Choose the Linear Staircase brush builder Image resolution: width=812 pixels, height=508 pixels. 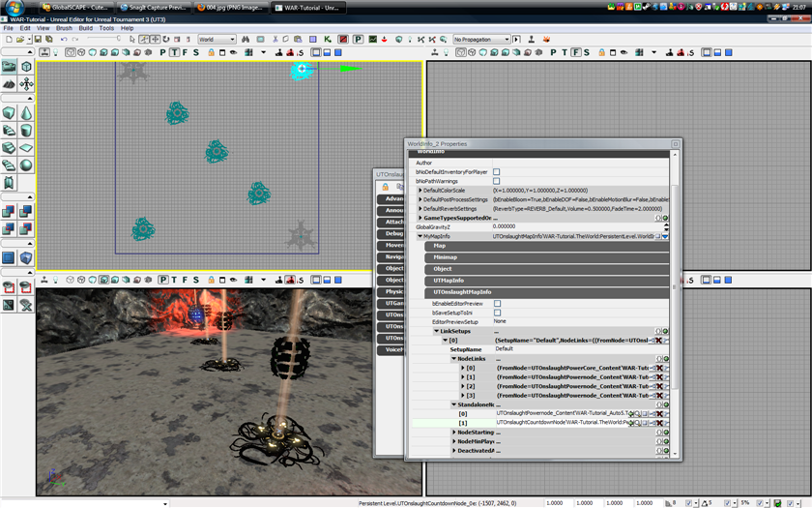(9, 148)
